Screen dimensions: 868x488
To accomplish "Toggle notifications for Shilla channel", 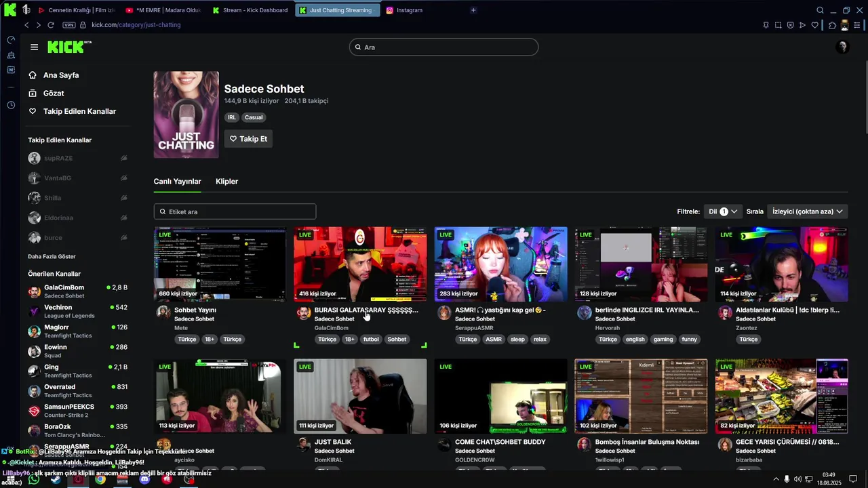I will [x=123, y=198].
